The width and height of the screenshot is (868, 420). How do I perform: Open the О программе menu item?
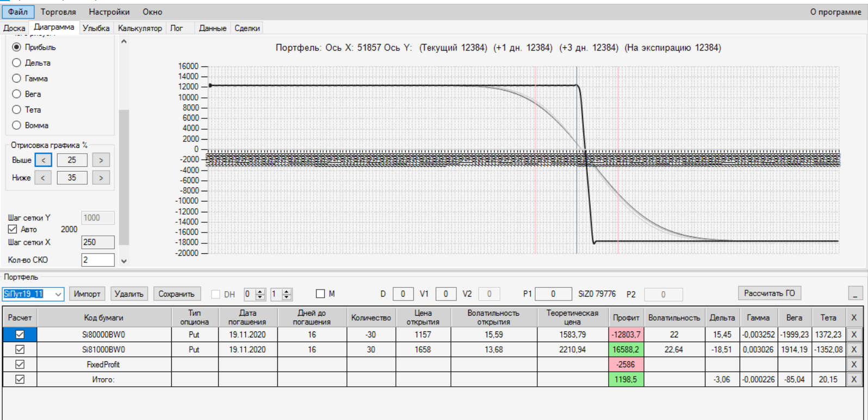point(835,12)
